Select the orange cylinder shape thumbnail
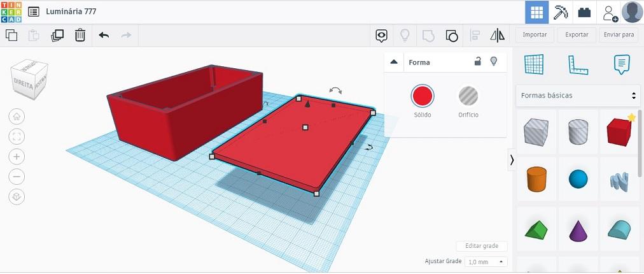 536,179
